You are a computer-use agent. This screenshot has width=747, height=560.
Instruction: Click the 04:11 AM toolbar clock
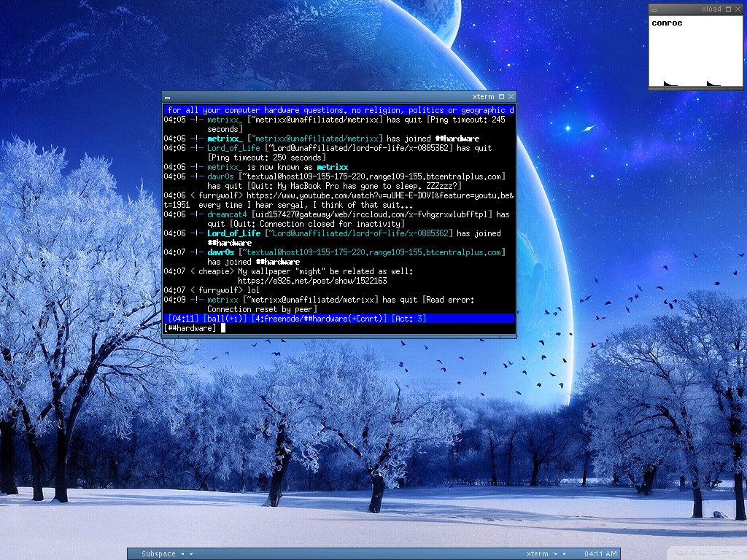pos(600,554)
